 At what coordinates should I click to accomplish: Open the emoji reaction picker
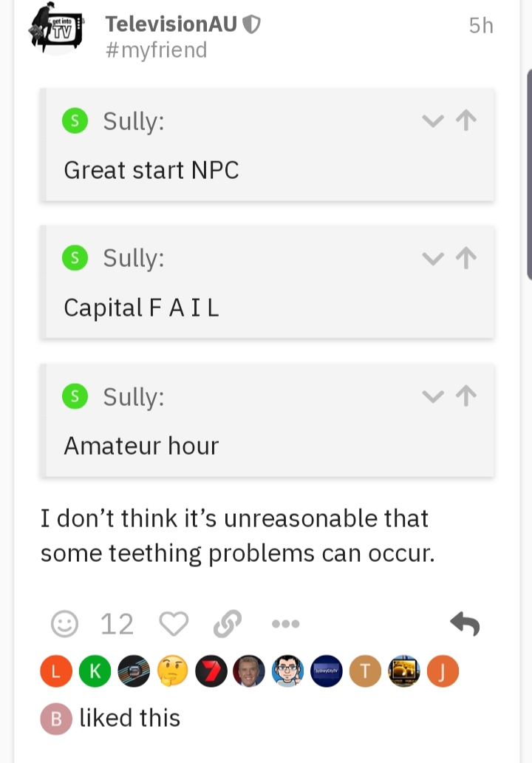point(64,625)
